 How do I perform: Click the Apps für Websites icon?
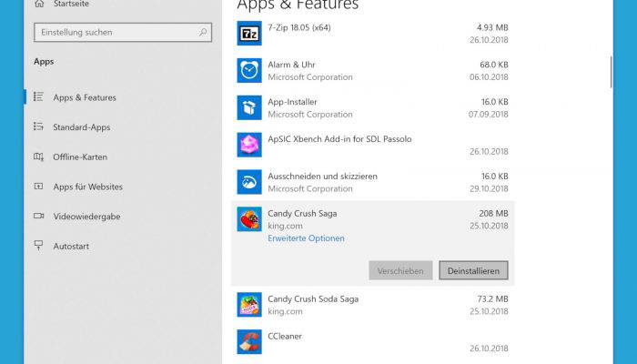38,186
